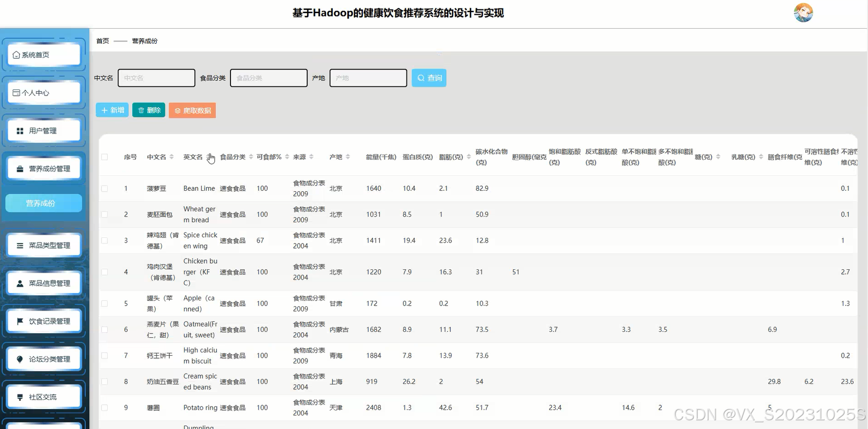Screen dimensions: 868x429
Task: Click the trophy icon in 社区交流
Action: [20, 397]
